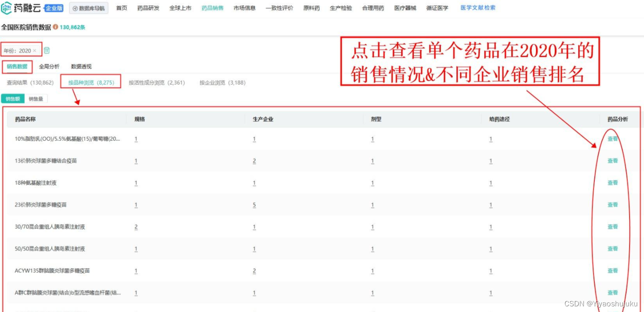
Task: Open the 全球上市 menu item
Action: click(x=180, y=8)
